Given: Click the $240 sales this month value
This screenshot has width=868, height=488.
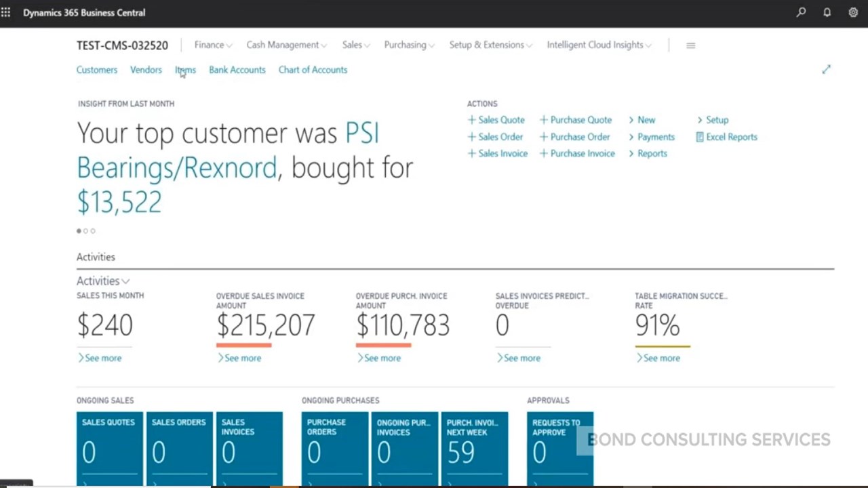Looking at the screenshot, I should coord(105,325).
